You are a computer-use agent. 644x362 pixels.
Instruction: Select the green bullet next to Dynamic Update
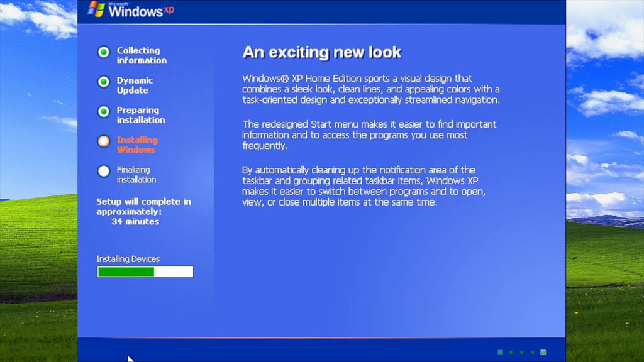point(104,82)
